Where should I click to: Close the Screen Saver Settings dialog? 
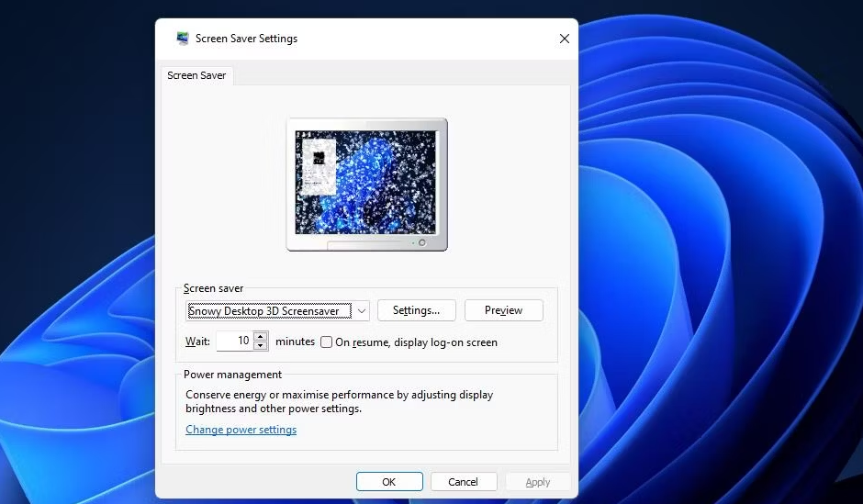coord(564,39)
